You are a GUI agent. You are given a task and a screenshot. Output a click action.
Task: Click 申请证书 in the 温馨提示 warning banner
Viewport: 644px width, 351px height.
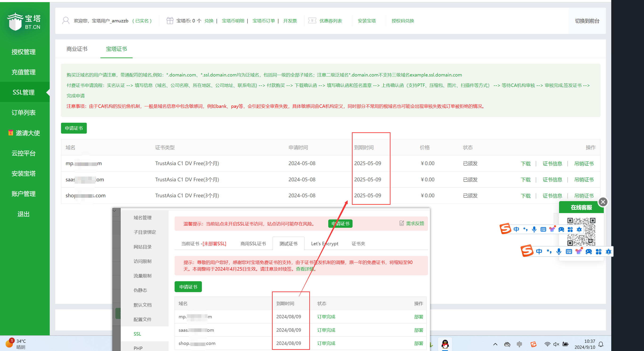coord(340,223)
